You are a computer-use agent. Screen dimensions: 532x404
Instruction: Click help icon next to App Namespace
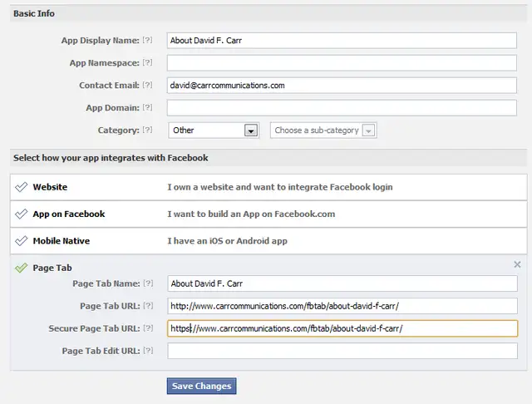click(x=147, y=62)
